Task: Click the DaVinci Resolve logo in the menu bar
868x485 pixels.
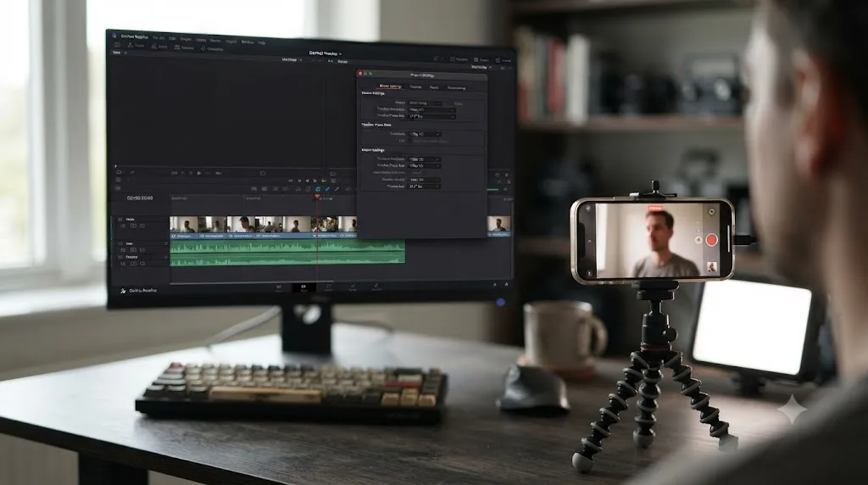Action: pos(114,36)
